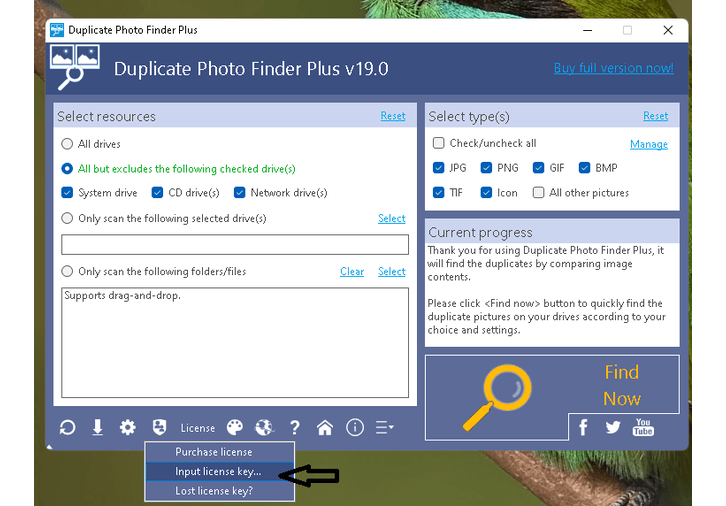Click the selected drives text field
The width and height of the screenshot is (726, 506).
tap(235, 244)
